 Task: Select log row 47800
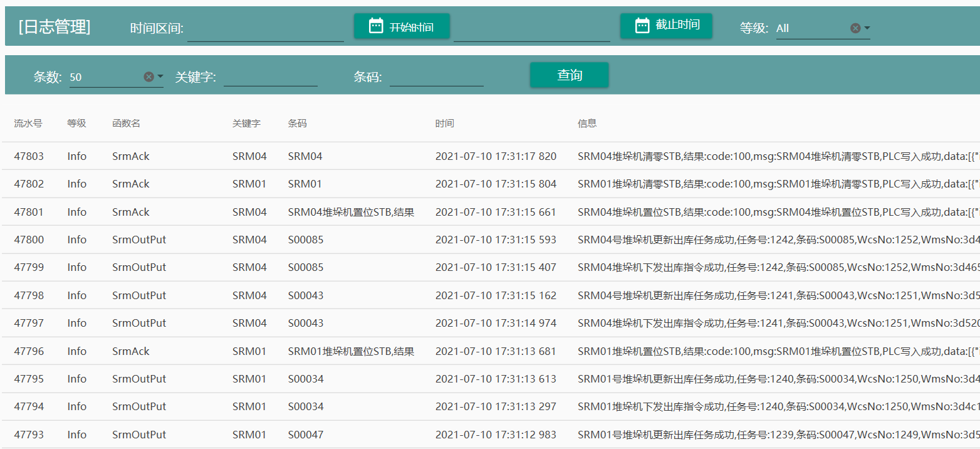pyautogui.click(x=490, y=240)
